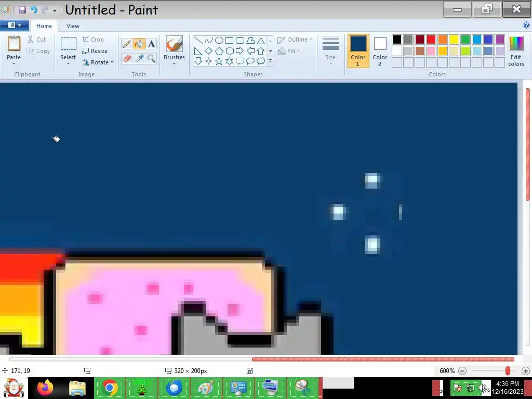Viewport: 532px width, 399px height.
Task: Choose the Oval callout shape
Action: [x=250, y=61]
